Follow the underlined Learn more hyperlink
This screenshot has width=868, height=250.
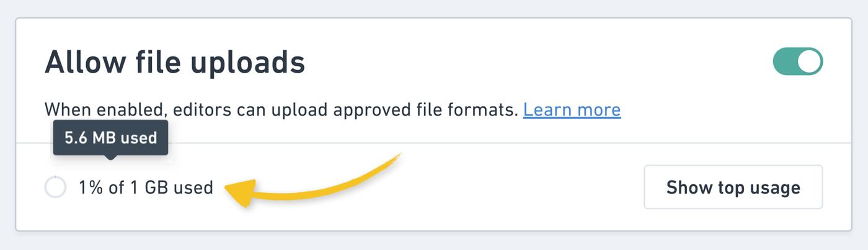pyautogui.click(x=572, y=110)
